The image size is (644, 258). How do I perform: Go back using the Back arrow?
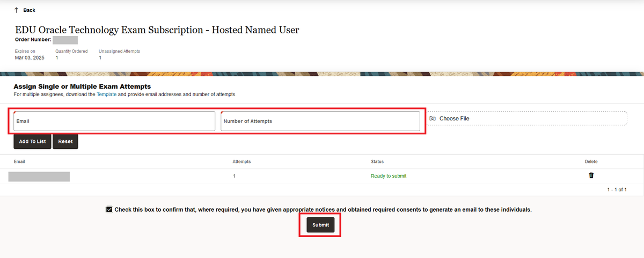tap(16, 10)
